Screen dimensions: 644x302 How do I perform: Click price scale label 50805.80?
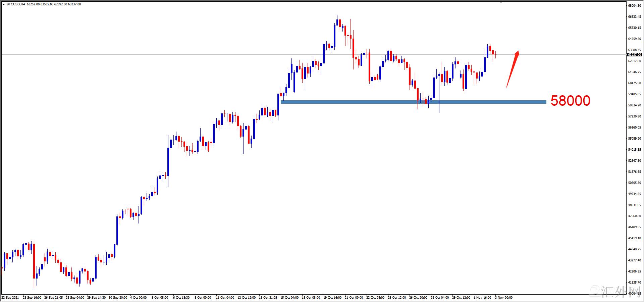click(x=635, y=183)
